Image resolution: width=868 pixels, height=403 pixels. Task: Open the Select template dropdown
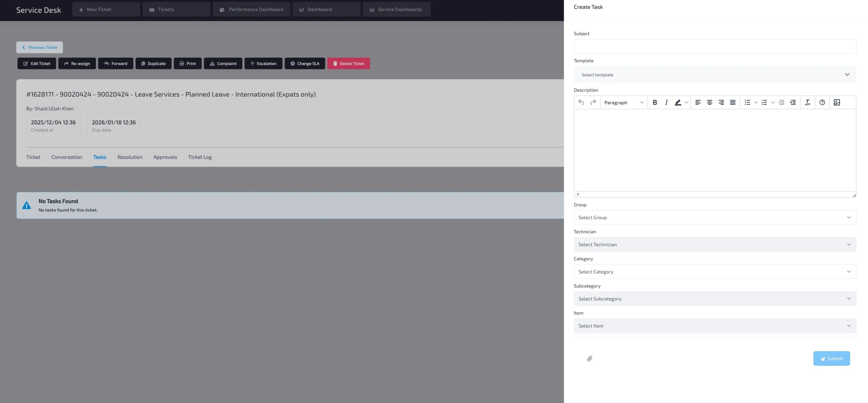[715, 75]
